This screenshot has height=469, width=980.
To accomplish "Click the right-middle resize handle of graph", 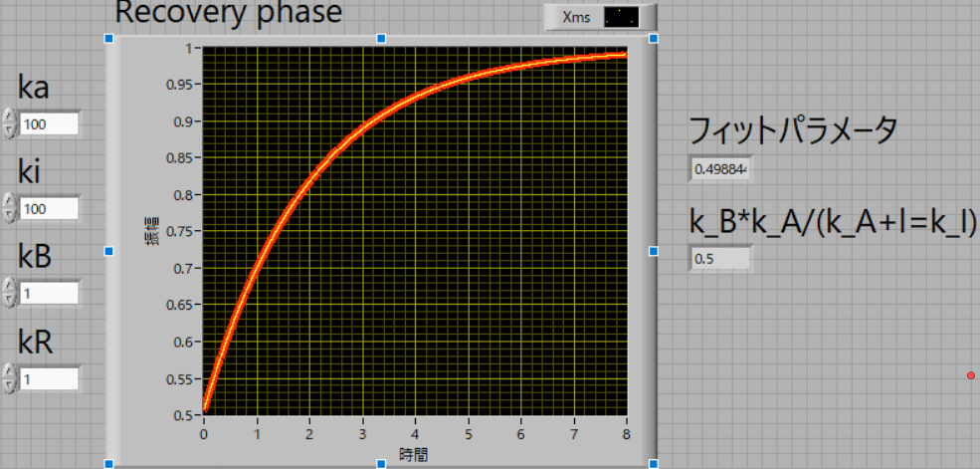I will point(654,251).
